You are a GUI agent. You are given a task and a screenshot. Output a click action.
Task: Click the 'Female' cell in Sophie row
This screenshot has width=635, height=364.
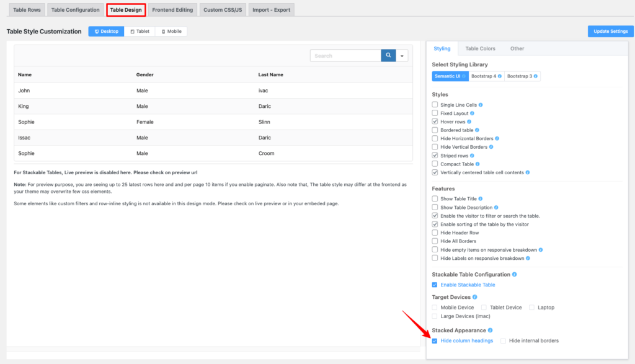145,122
